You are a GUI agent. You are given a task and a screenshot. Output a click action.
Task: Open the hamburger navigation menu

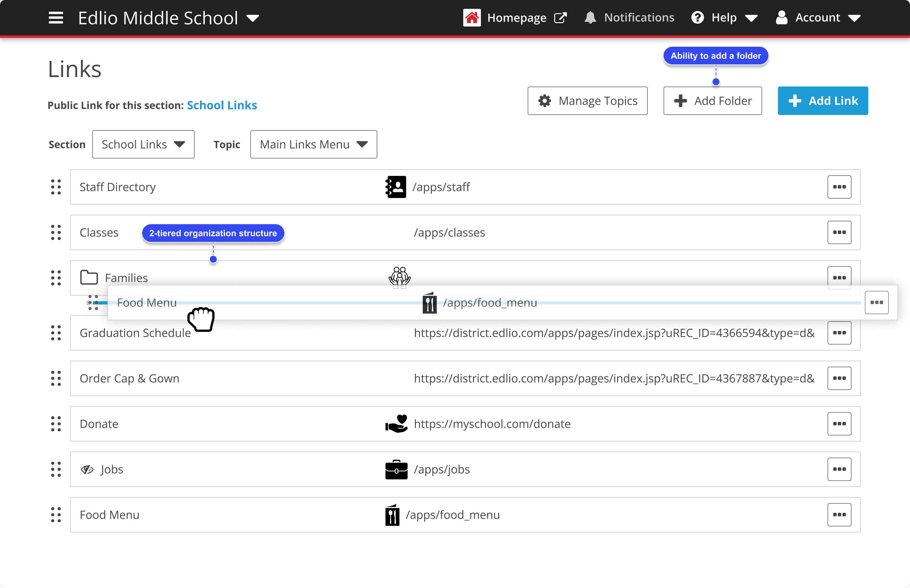tap(56, 18)
